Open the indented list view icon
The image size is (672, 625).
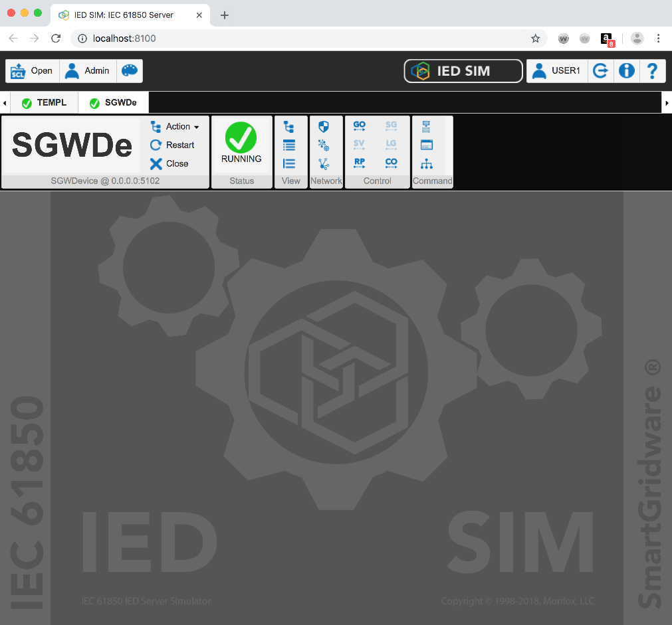pos(289,163)
